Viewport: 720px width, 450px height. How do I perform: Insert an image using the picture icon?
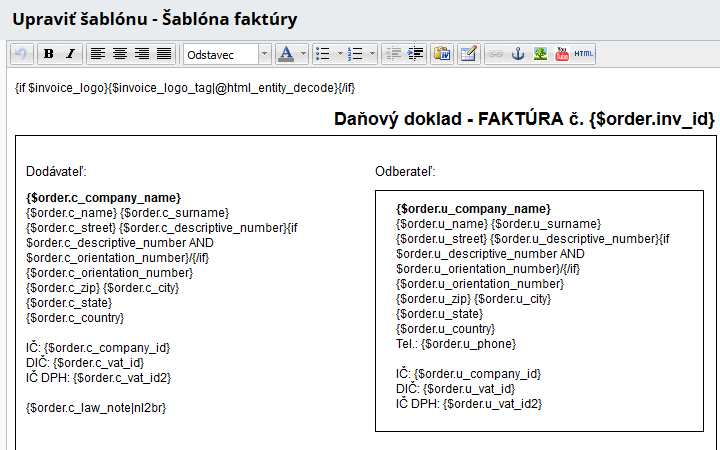coord(540,53)
